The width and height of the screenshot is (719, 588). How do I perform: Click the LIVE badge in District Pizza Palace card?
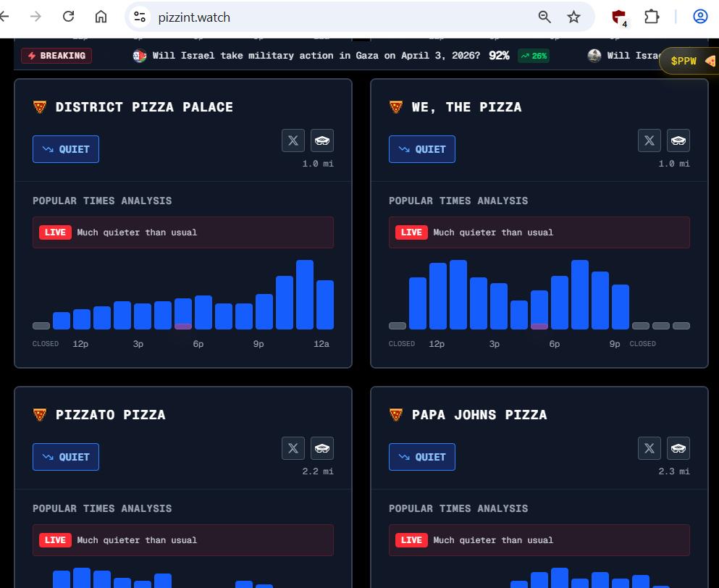click(55, 232)
